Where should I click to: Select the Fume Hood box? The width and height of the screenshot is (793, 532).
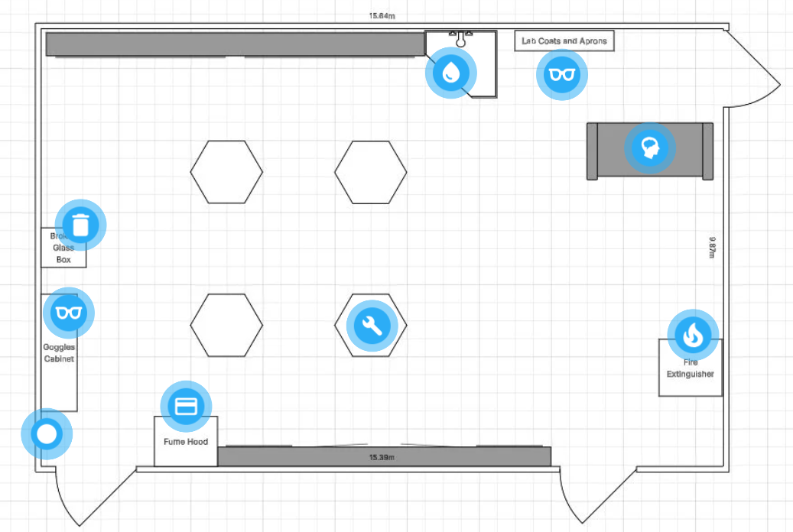pos(186,442)
